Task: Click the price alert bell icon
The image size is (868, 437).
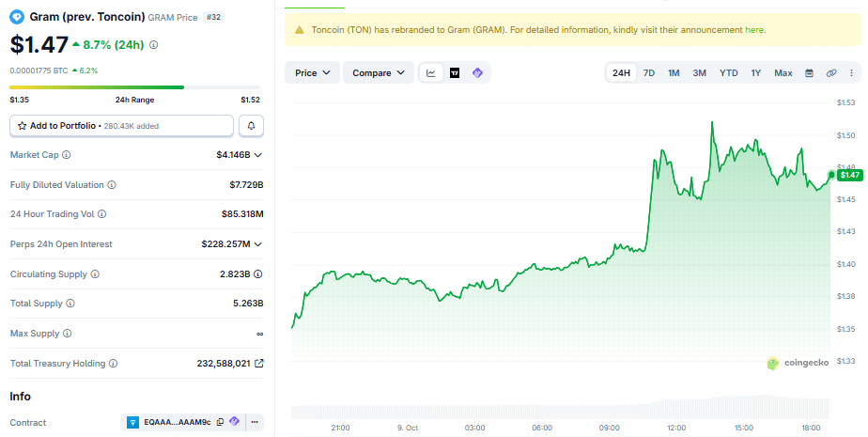Action: (252, 126)
